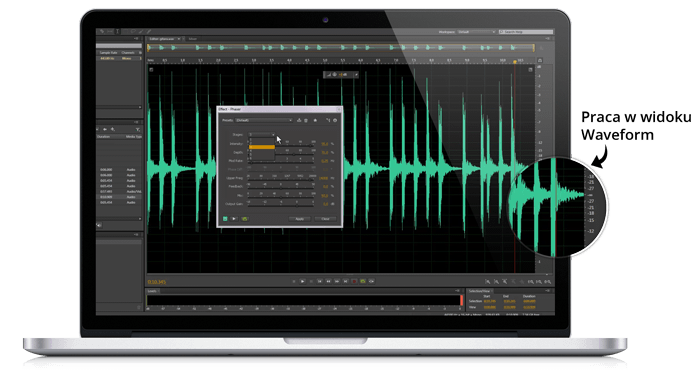Click Close button in Phaser dialog
This screenshot has width=695, height=374.
click(325, 219)
